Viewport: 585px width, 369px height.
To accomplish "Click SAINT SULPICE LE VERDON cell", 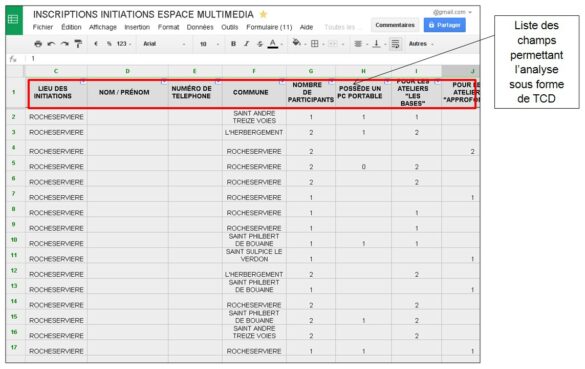I will tap(254, 255).
